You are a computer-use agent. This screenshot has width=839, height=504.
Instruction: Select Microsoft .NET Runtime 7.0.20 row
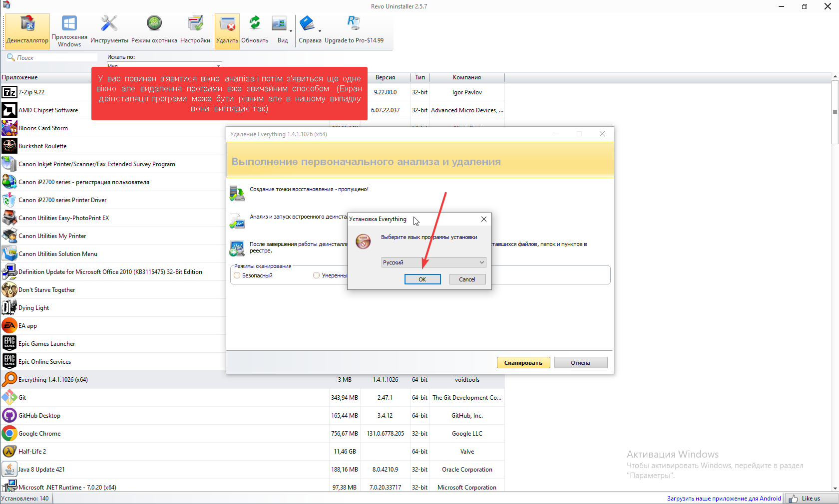point(252,486)
